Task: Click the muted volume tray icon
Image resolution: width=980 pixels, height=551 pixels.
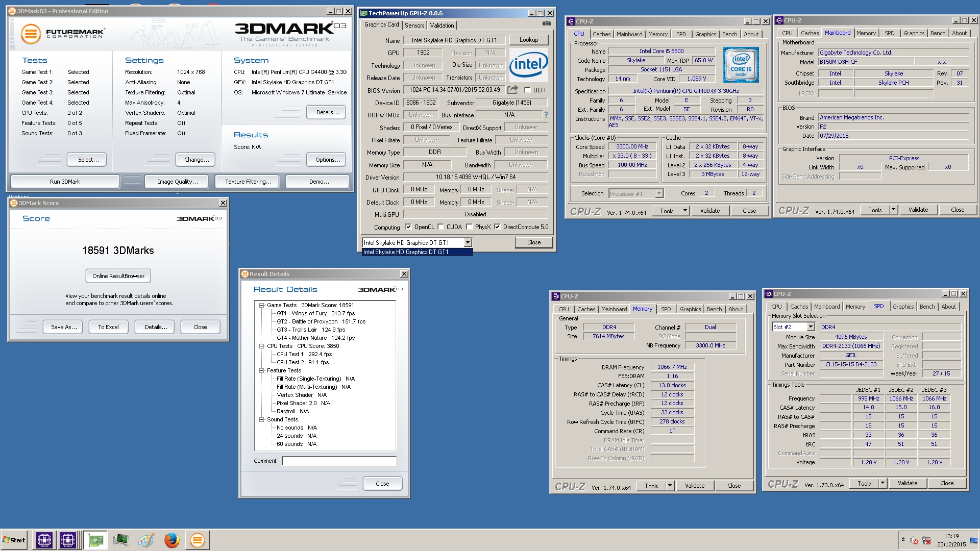Action: pyautogui.click(x=914, y=540)
